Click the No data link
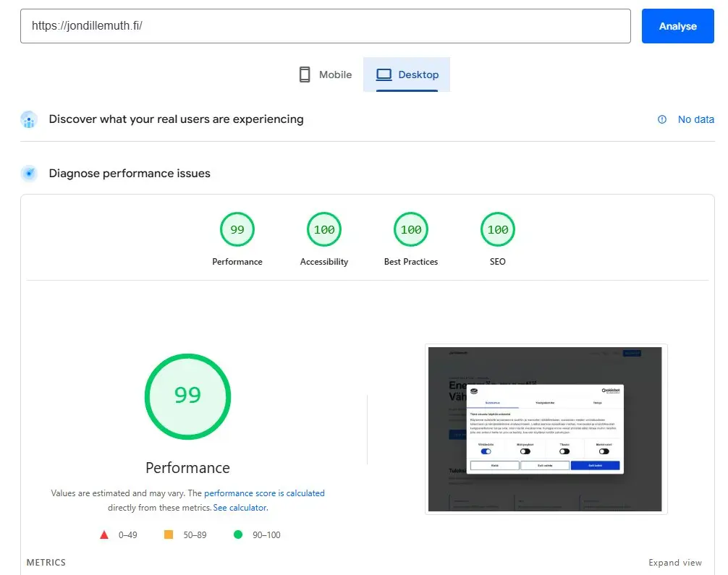Image resolution: width=728 pixels, height=575 pixels. pyautogui.click(x=696, y=119)
